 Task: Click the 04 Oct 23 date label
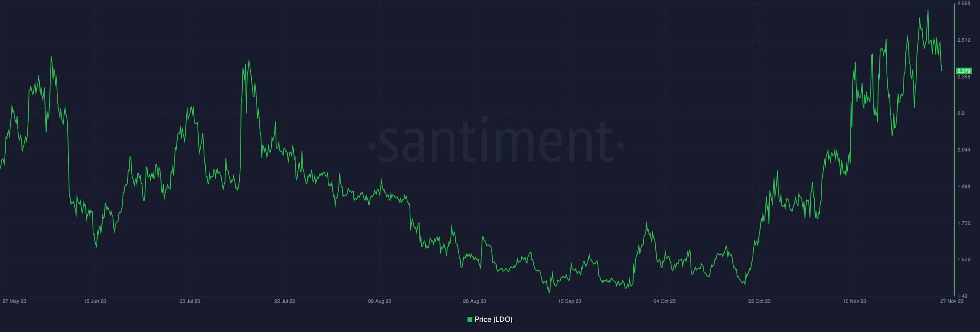pyautogui.click(x=665, y=301)
